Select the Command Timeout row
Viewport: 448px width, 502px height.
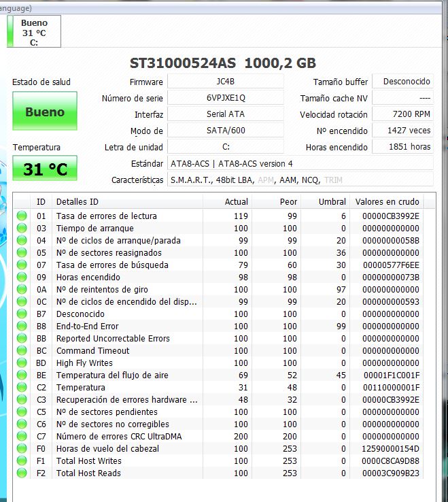point(218,350)
